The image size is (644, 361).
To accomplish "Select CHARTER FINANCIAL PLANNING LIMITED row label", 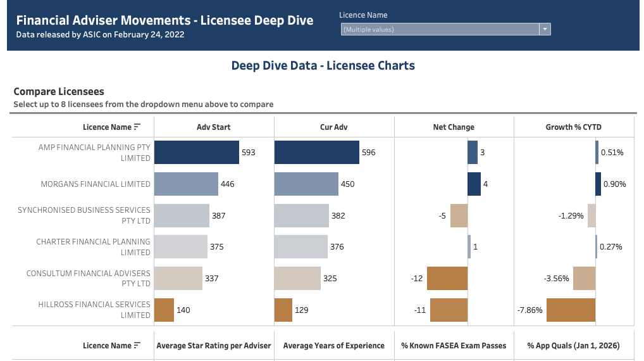I will tap(93, 247).
